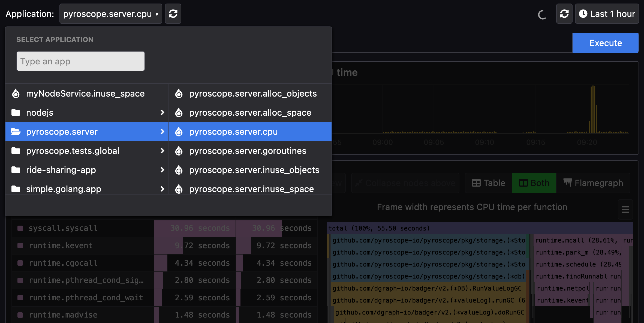This screenshot has width=644, height=323.
Task: Expand the pyroscope.tests.global chevron
Action: (x=162, y=151)
